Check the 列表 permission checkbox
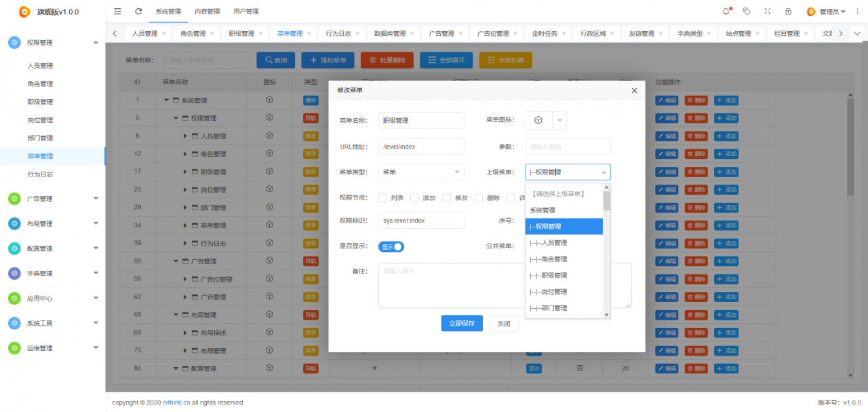Viewport: 868px width, 412px height. pyautogui.click(x=382, y=198)
